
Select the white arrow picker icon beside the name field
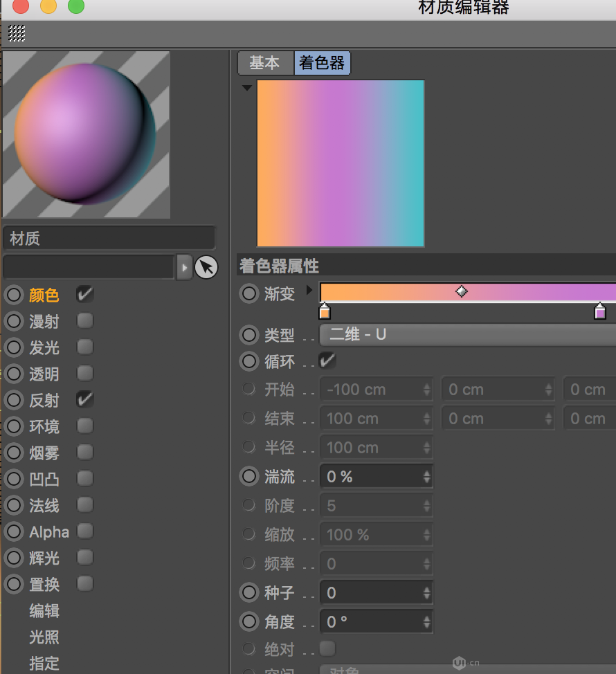(x=206, y=266)
